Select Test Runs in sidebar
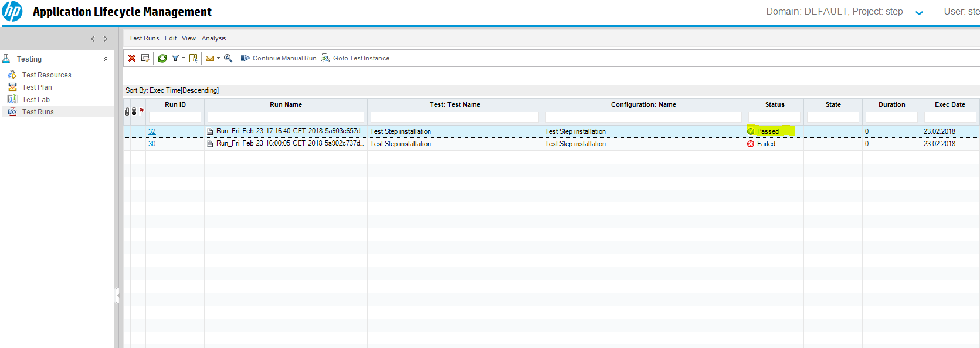980x348 pixels. 38,112
